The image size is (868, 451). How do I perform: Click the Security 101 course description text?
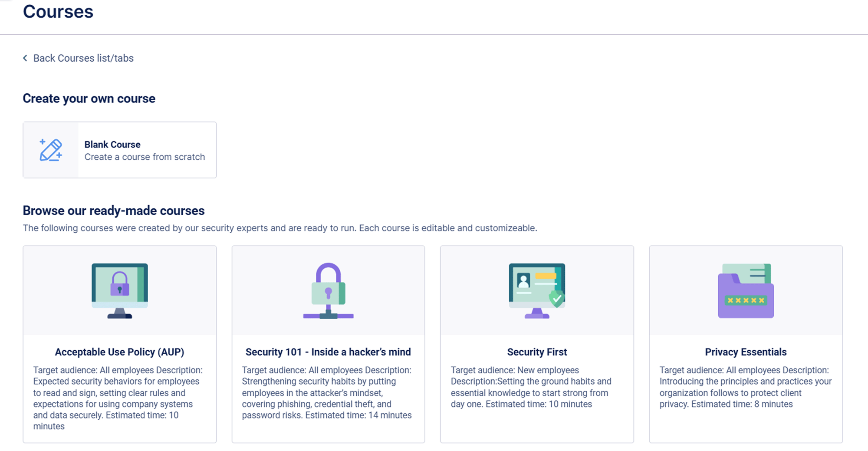click(x=327, y=392)
